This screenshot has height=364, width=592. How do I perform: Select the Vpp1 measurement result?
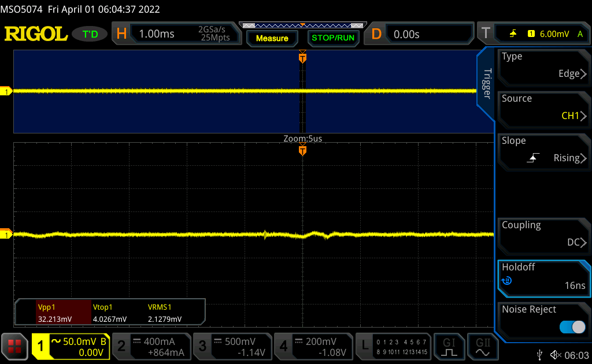pos(64,313)
